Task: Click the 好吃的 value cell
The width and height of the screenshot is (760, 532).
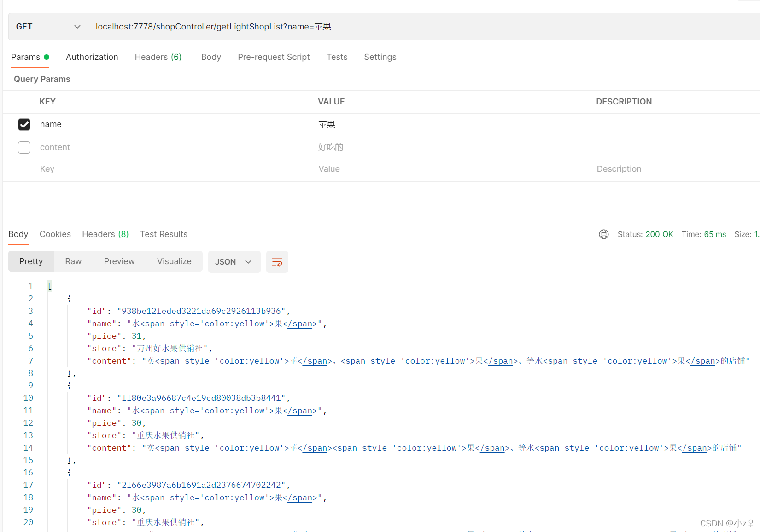Action: pyautogui.click(x=451, y=147)
